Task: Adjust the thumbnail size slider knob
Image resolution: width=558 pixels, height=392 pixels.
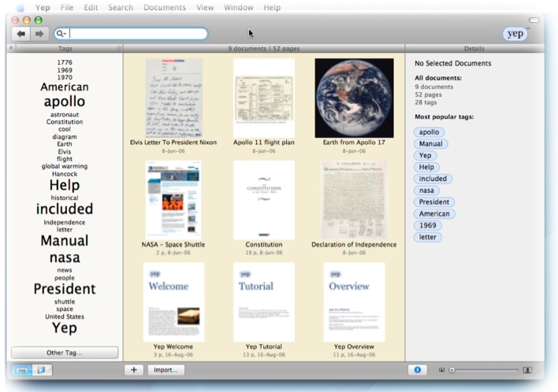Action: click(x=452, y=370)
